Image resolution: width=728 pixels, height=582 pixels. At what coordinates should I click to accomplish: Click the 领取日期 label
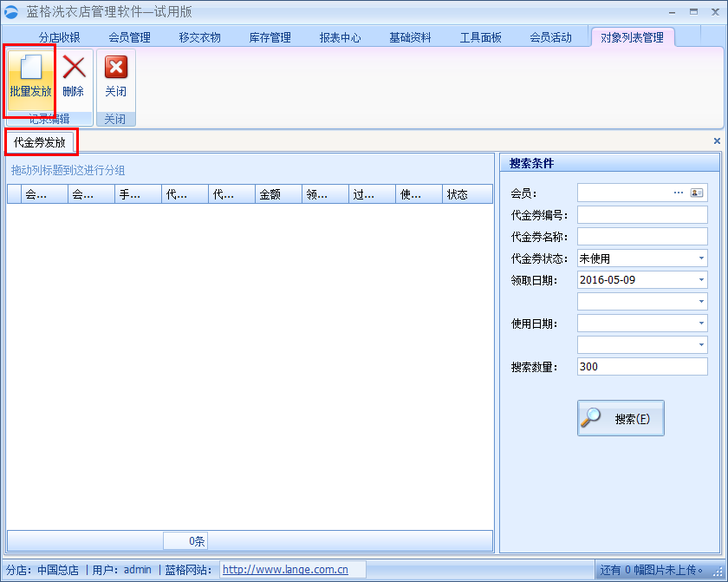534,280
